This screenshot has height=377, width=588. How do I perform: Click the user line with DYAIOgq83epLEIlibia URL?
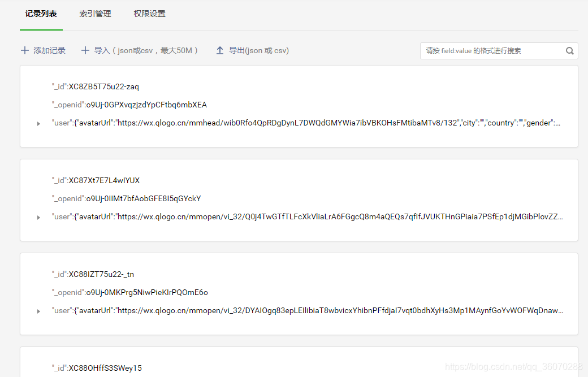point(307,311)
